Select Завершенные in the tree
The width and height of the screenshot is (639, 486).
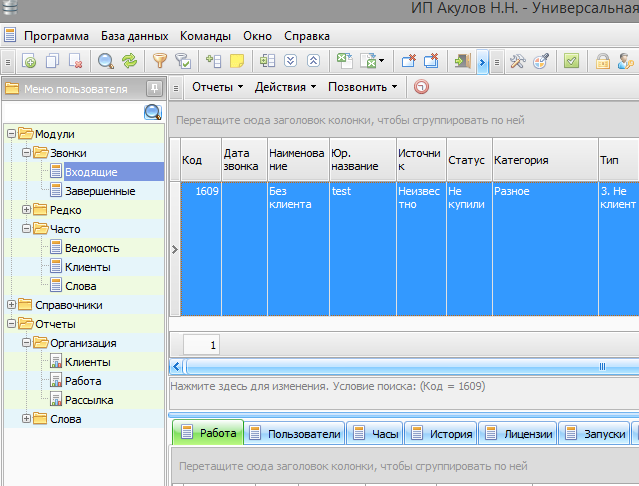[100, 191]
